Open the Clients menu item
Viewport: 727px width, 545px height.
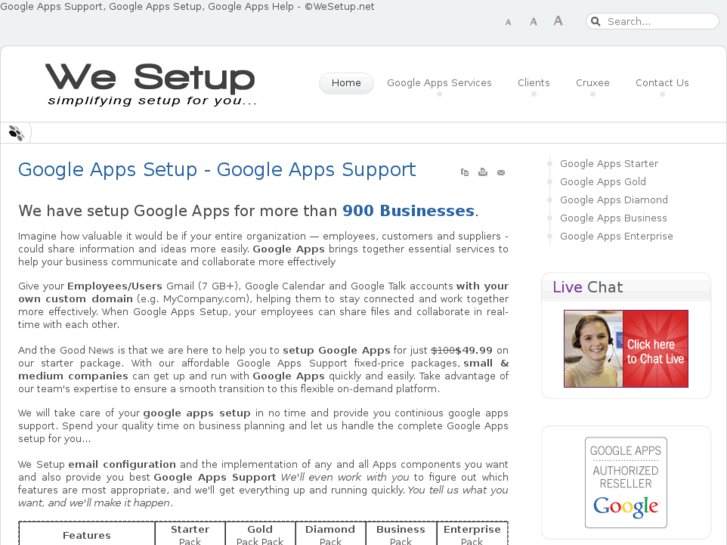tap(534, 83)
